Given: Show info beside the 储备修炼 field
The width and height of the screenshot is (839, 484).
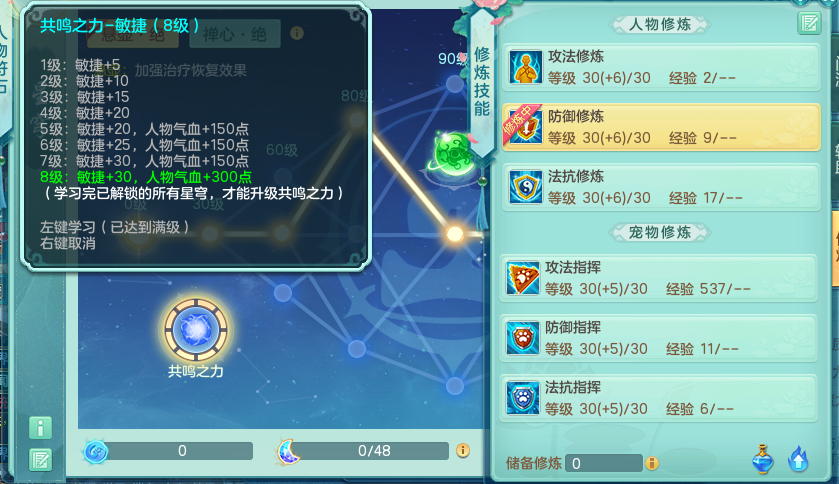Looking at the screenshot, I should [652, 463].
